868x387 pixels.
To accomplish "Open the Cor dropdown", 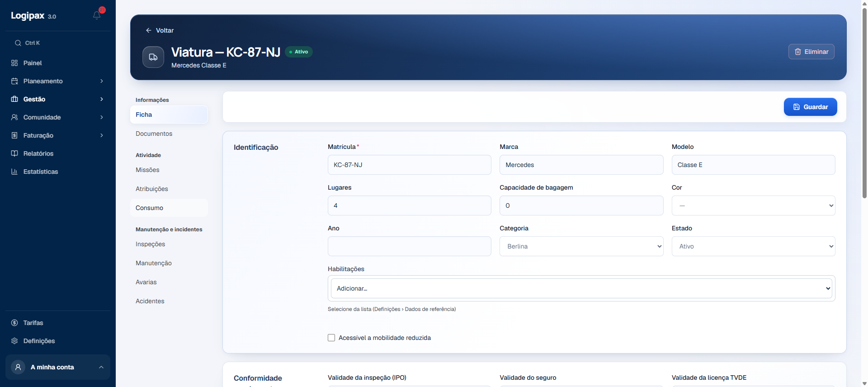I will (753, 205).
